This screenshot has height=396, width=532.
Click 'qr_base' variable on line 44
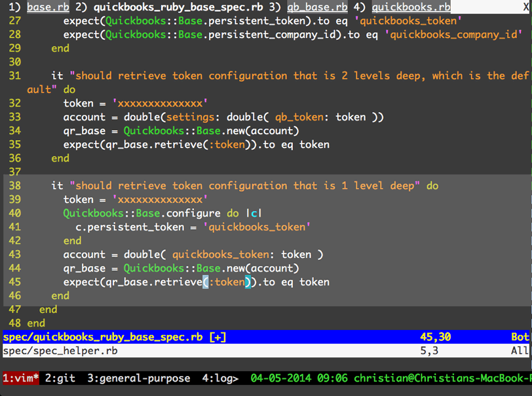coord(84,268)
